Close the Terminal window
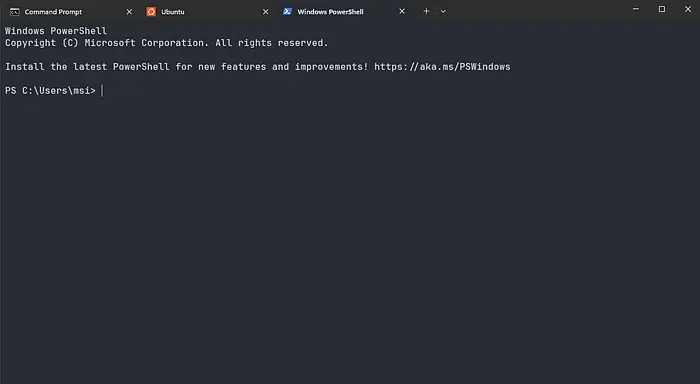700x384 pixels. 688,9
